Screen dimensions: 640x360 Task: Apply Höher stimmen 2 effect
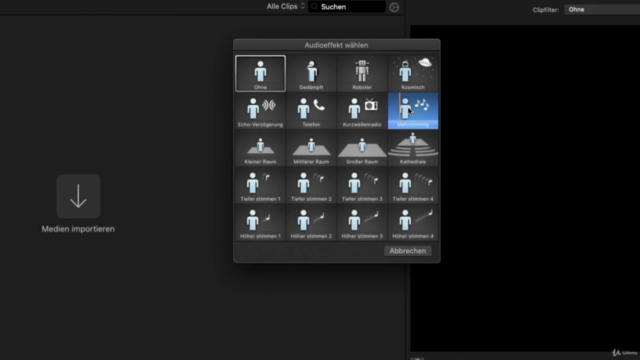pyautogui.click(x=311, y=222)
